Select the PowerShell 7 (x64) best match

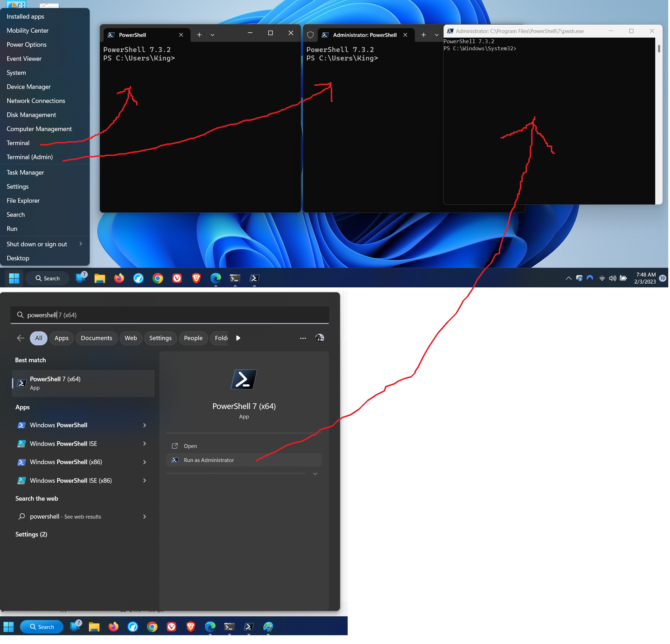[83, 383]
